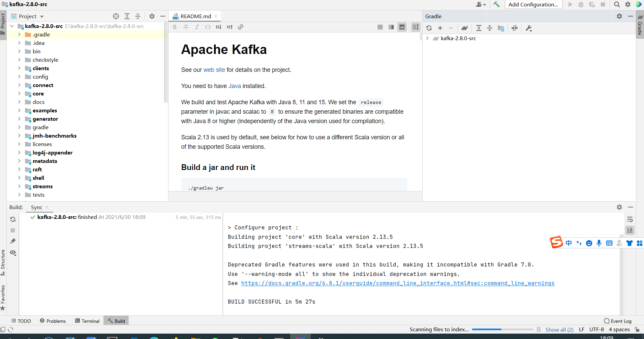Click the locate target icon in the Project panel
This screenshot has height=339, width=644.
click(x=116, y=16)
